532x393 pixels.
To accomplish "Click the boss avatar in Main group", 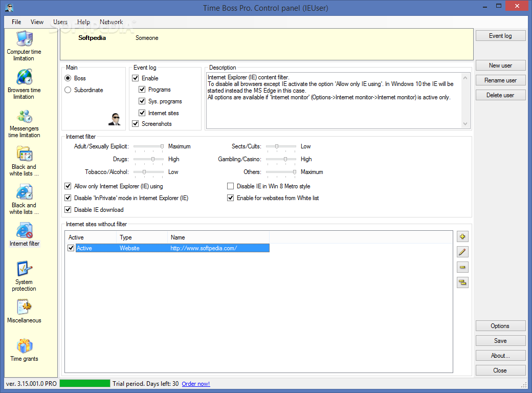I will pyautogui.click(x=115, y=119).
